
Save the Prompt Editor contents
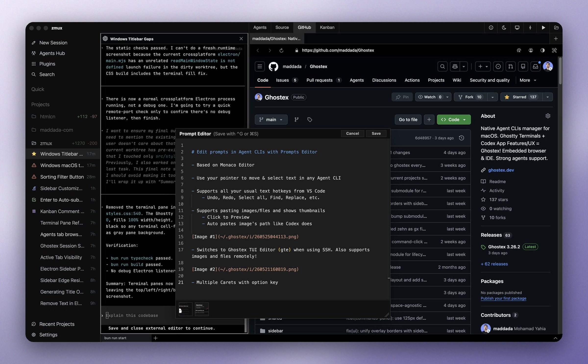click(376, 134)
